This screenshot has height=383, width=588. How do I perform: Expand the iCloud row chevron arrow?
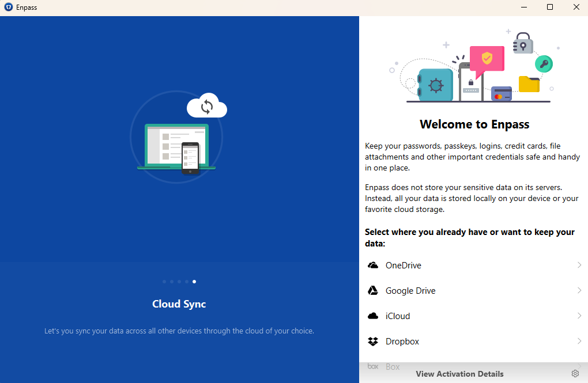tap(579, 316)
